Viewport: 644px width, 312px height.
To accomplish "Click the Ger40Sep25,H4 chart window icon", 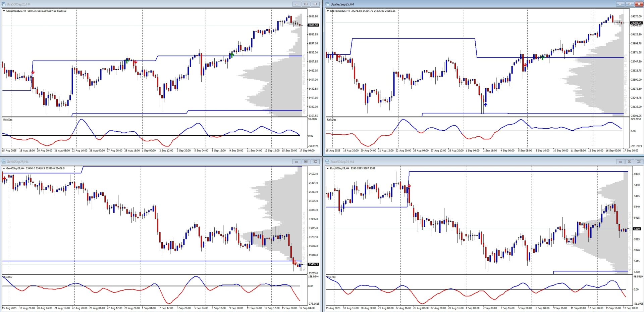I will 4,162.
